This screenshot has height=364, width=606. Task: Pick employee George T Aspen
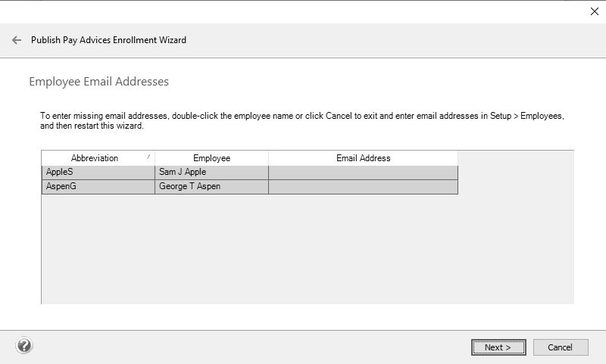211,187
